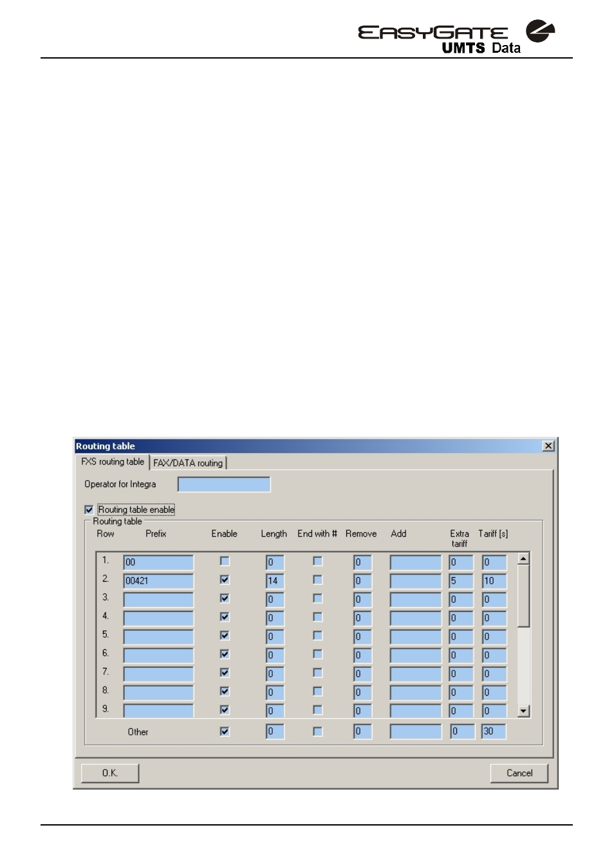Close the Routing table dialog
Screen dimensions: 614x868
548,446
